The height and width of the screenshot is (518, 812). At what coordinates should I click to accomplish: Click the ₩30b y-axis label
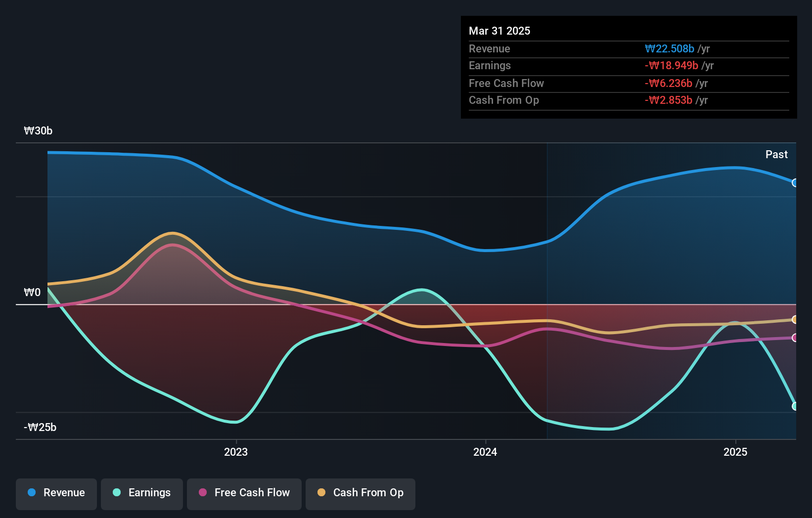pos(38,131)
